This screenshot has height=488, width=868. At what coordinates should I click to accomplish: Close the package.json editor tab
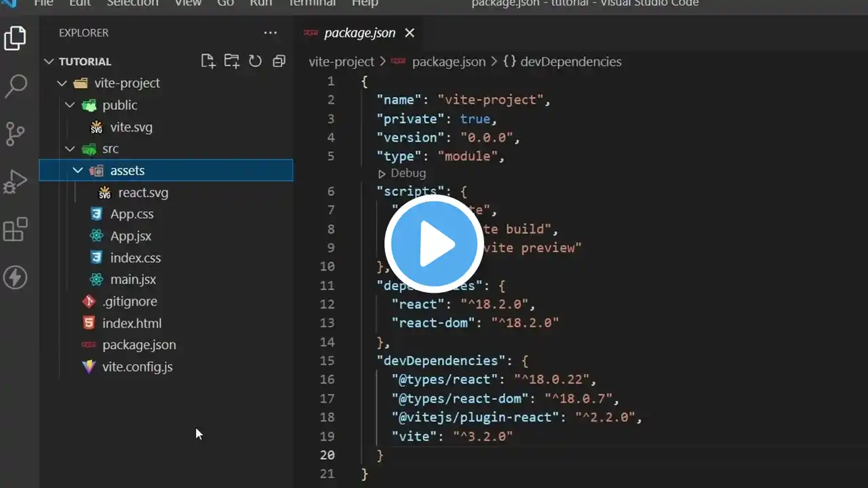(x=410, y=33)
